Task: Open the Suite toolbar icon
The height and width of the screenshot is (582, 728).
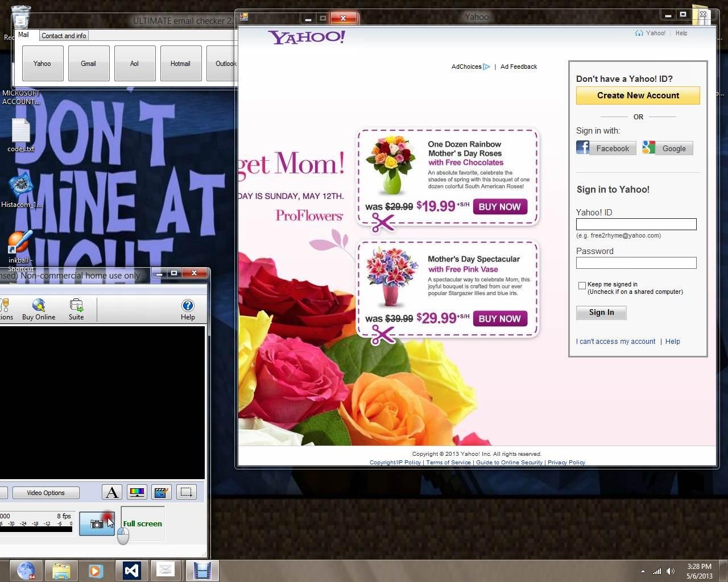Action: tap(76, 310)
